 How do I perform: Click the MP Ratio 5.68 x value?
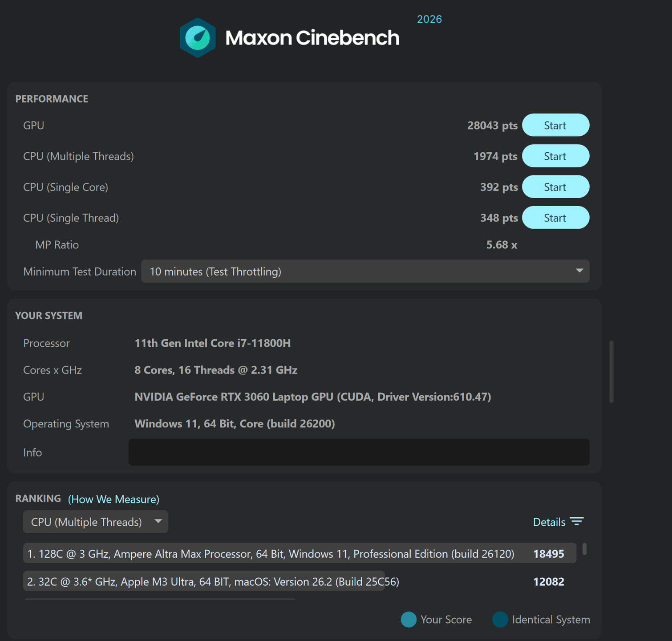click(x=502, y=245)
